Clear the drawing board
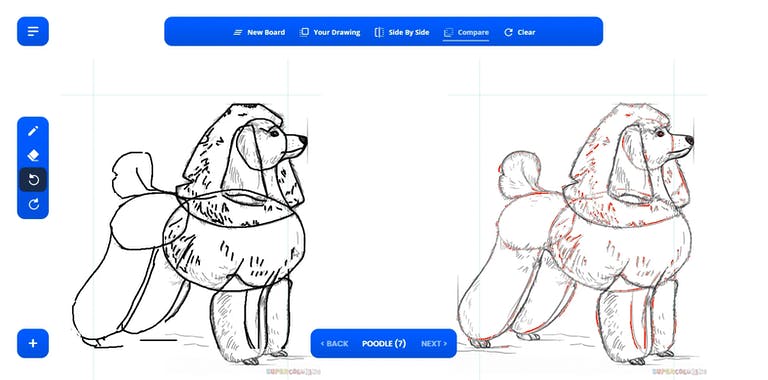Viewport: 768px width, 380px height. tap(520, 32)
